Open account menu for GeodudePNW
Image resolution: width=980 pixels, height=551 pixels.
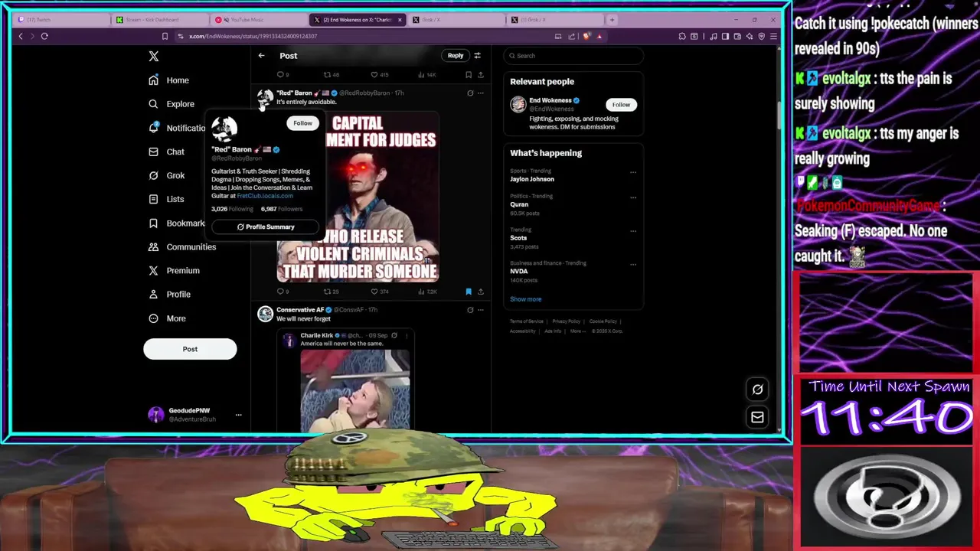point(238,415)
